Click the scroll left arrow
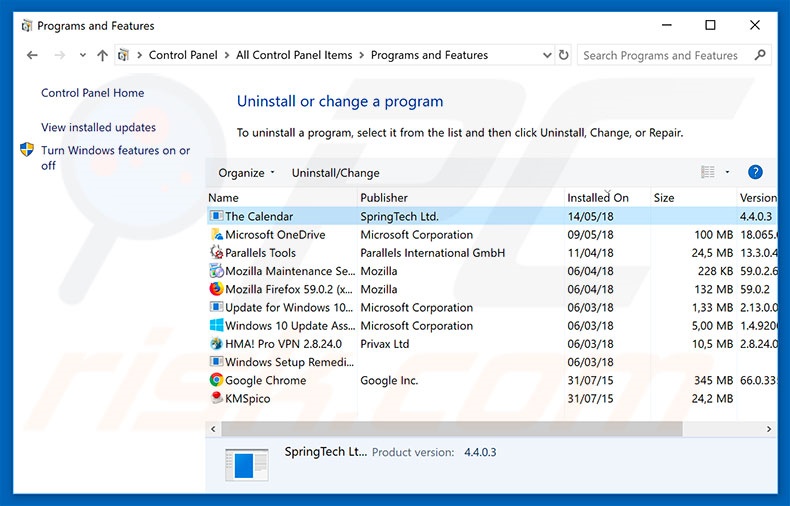 tap(213, 429)
